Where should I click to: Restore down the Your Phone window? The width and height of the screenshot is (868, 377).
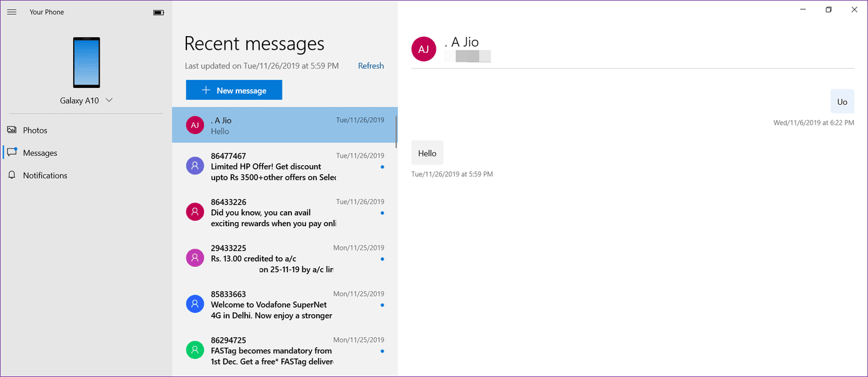[829, 9]
